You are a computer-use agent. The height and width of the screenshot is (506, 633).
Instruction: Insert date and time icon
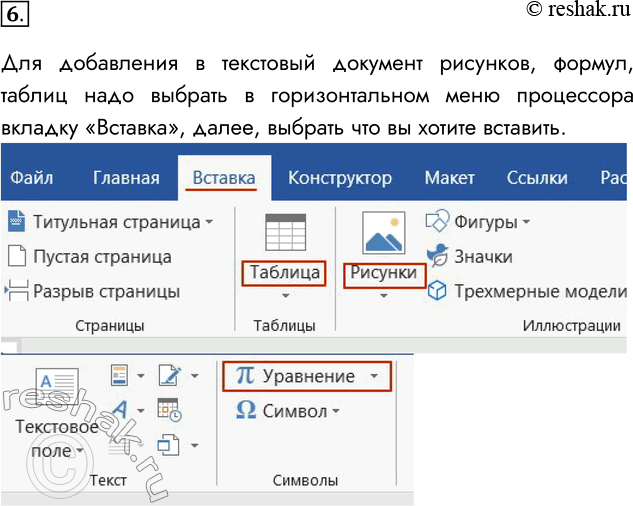169,409
